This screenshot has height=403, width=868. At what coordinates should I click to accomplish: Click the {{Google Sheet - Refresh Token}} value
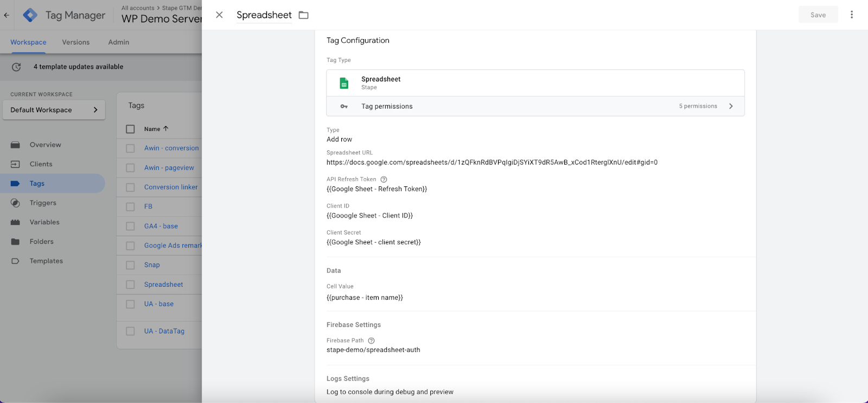(x=377, y=189)
